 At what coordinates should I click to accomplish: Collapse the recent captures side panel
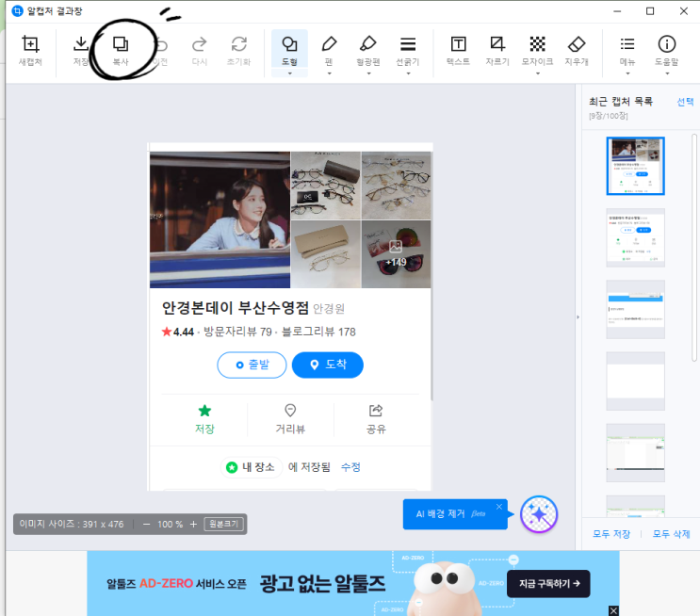click(578, 316)
